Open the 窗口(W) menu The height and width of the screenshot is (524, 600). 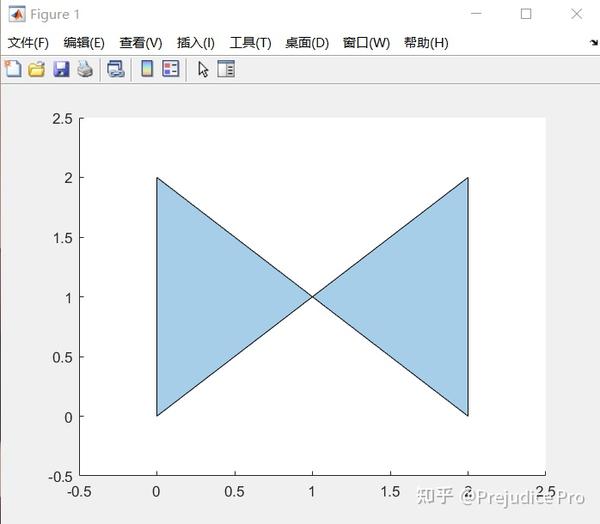366,42
